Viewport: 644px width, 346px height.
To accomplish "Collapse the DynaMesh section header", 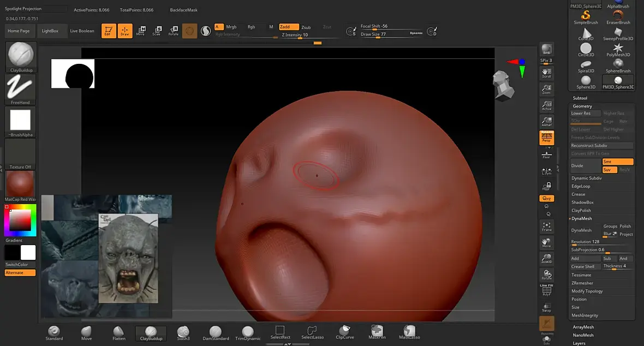I will pyautogui.click(x=582, y=218).
